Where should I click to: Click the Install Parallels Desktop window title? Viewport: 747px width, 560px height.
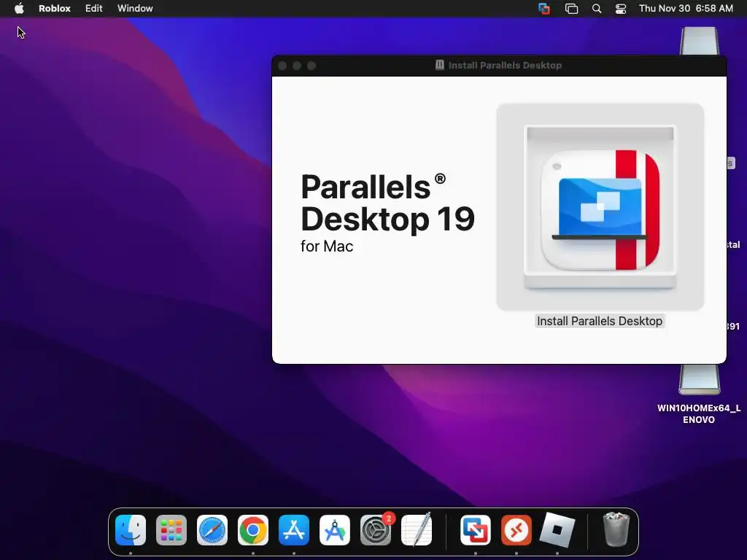pos(505,65)
